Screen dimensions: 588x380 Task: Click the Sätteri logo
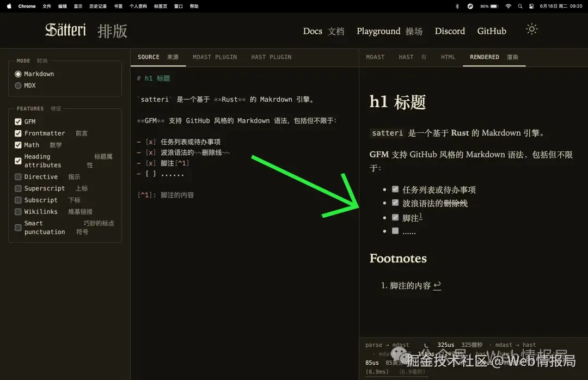[66, 30]
